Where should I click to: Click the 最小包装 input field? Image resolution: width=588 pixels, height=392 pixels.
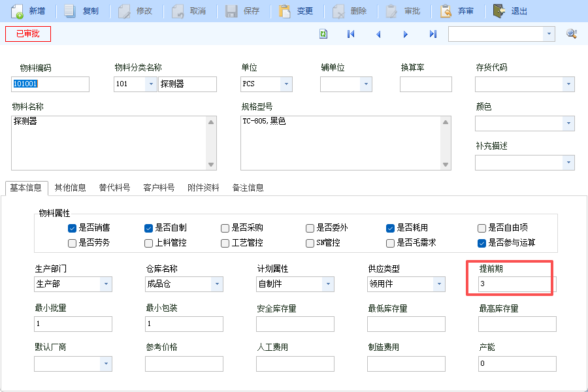tap(184, 324)
